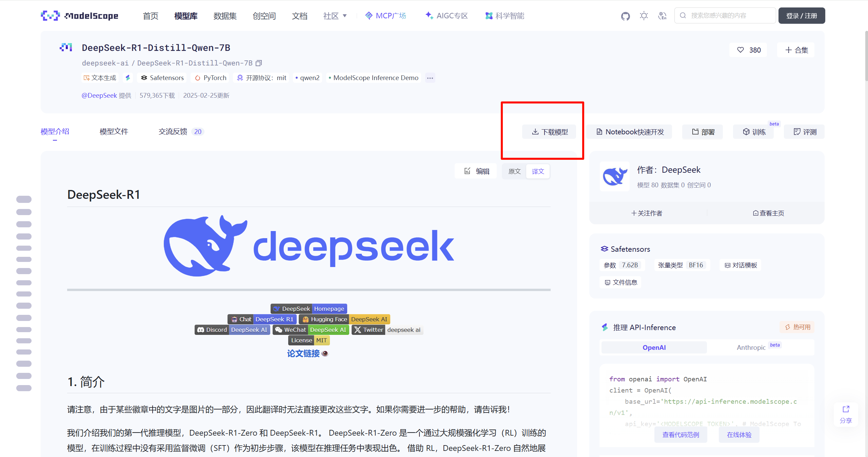Switch to 原文 original text
The height and width of the screenshot is (457, 868).
(x=514, y=171)
